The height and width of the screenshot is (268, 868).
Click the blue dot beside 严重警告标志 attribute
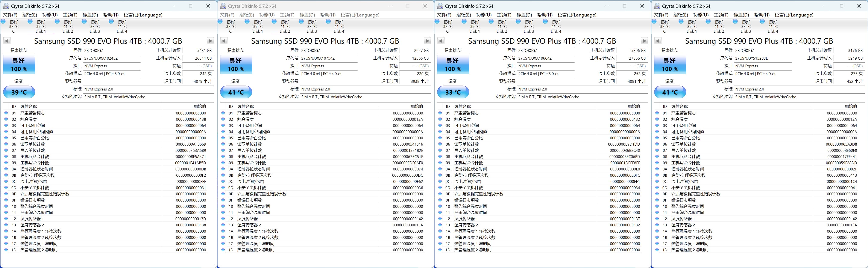[x=6, y=113]
